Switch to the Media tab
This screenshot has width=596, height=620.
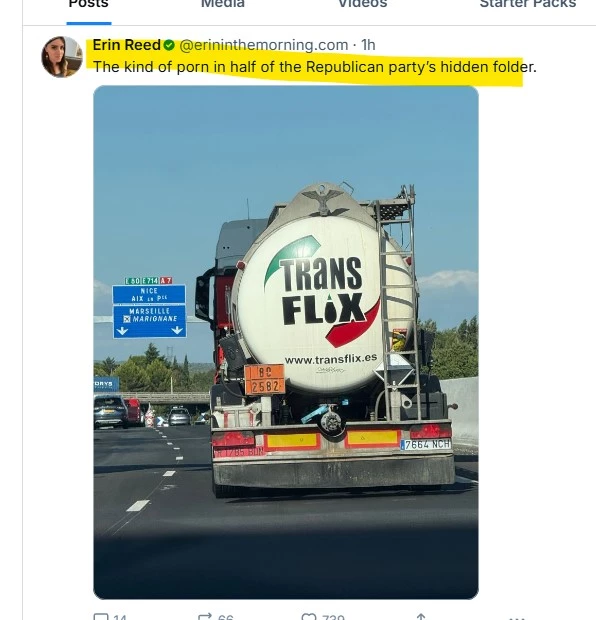(223, 5)
